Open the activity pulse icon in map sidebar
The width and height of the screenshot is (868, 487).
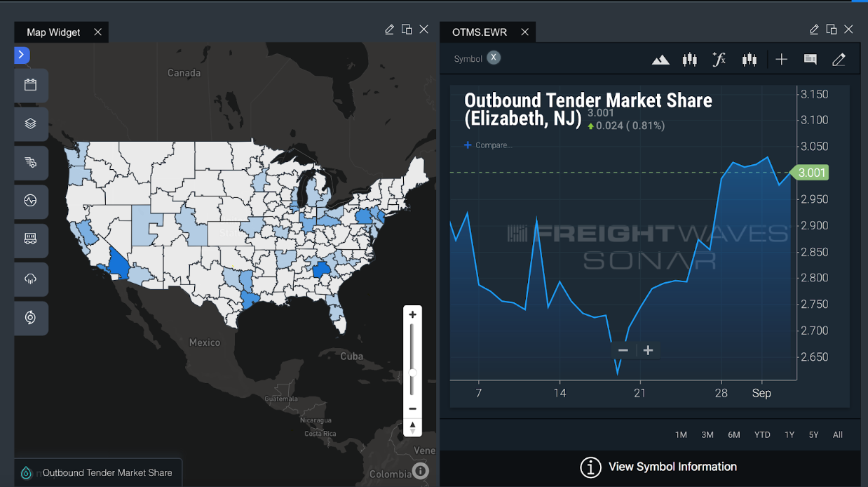pyautogui.click(x=31, y=201)
